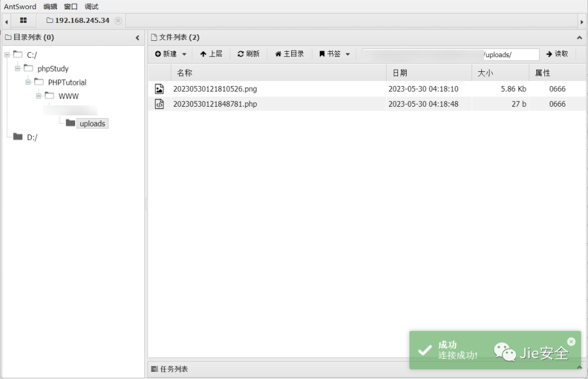
Task: Close the 连接成功 notification
Action: point(571,341)
